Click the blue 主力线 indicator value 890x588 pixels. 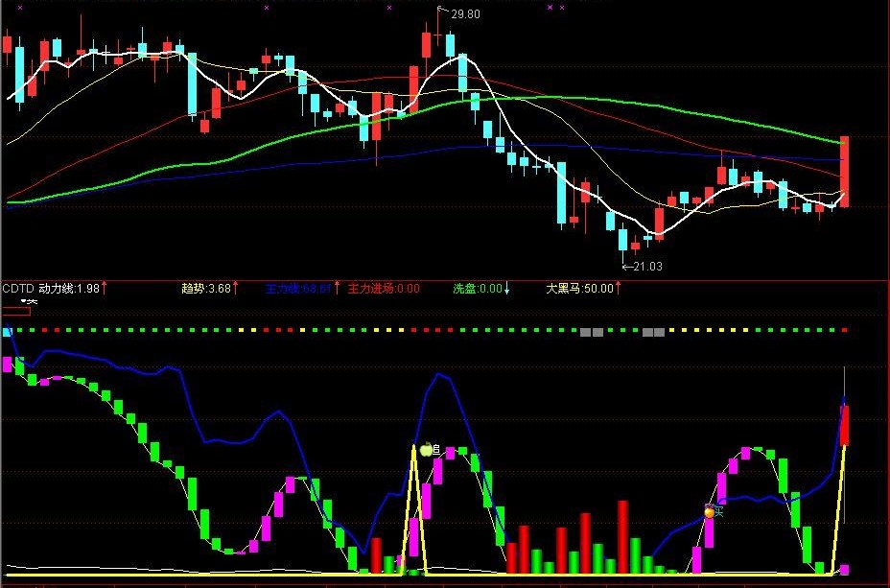(298, 289)
